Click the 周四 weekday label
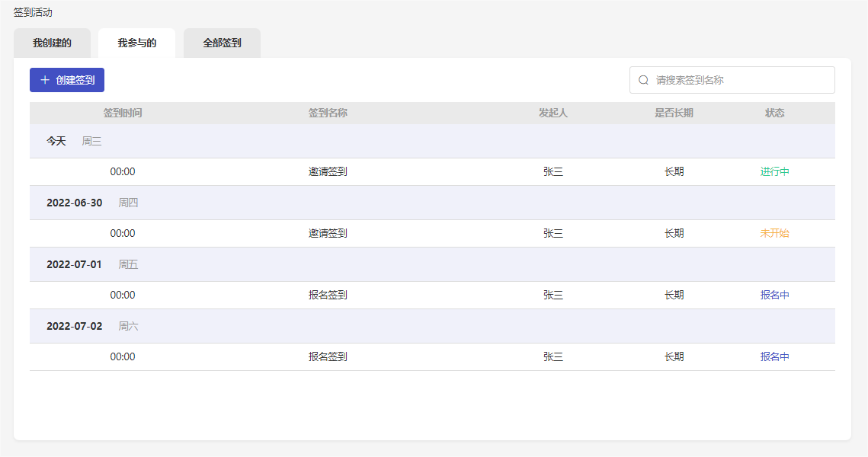This screenshot has width=868, height=457. (129, 203)
